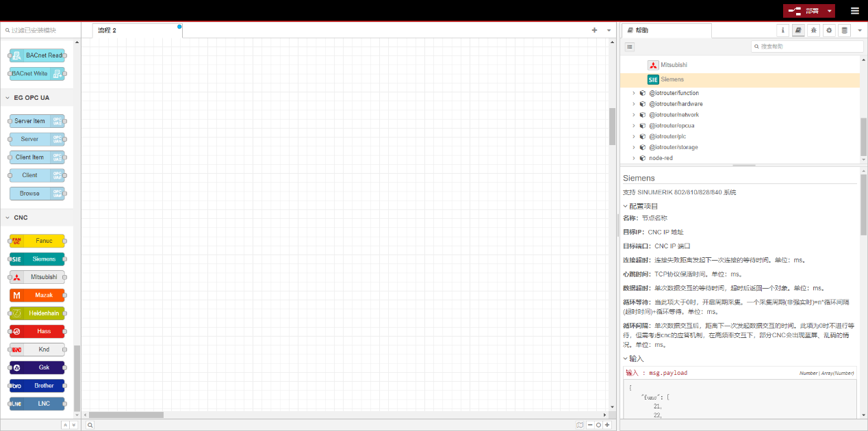Screen dimensions: 868x431
Task: Switch to the 流程 2 flow tab
Action: click(107, 30)
